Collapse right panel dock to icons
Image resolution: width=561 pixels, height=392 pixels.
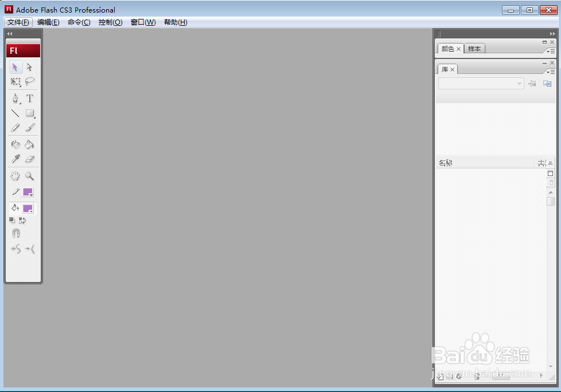[552, 34]
